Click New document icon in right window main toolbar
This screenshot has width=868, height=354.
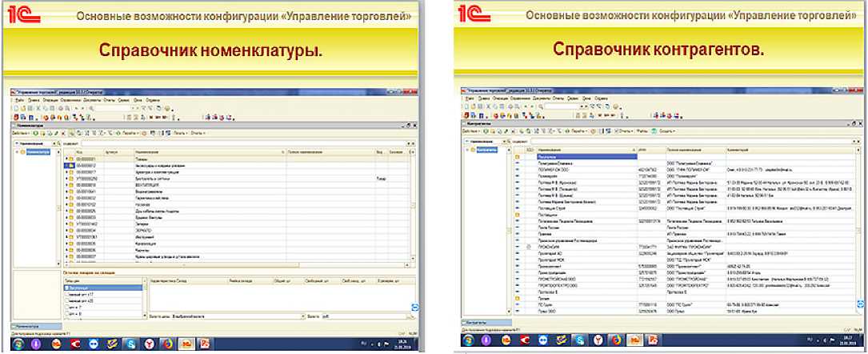point(466,107)
